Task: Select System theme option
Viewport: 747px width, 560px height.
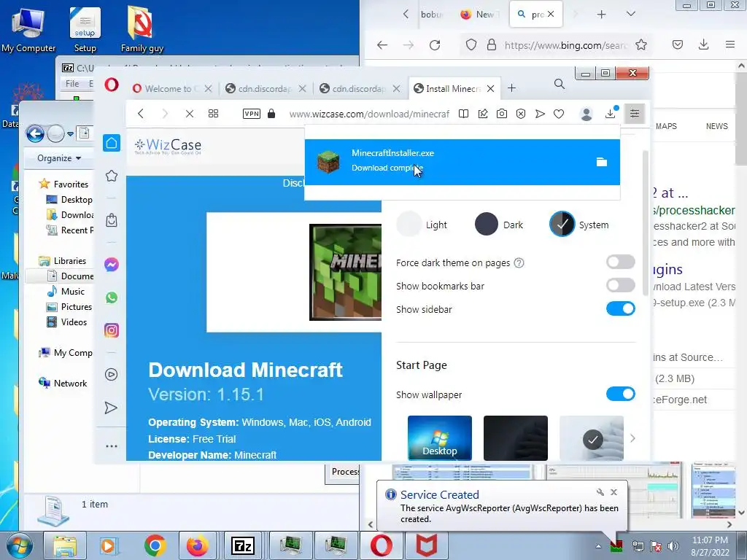Action: (579, 225)
